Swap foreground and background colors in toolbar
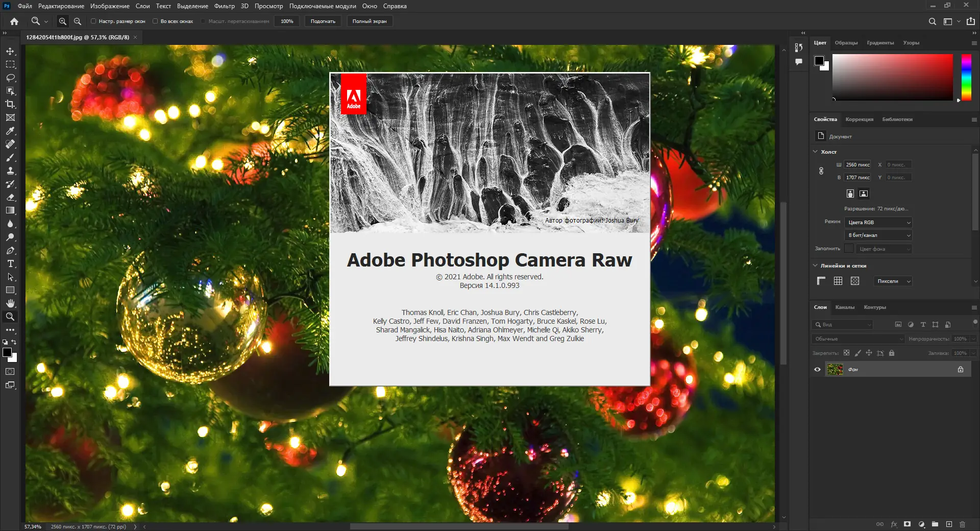 (x=14, y=342)
